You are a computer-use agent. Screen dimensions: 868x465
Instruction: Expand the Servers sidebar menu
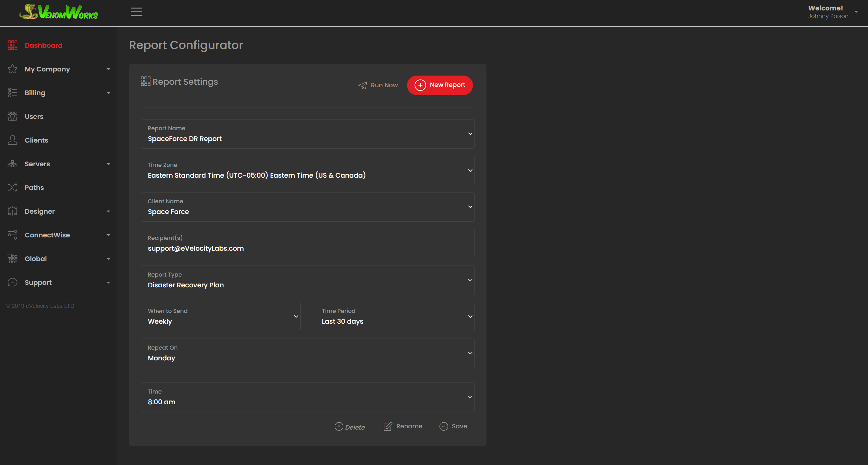point(108,164)
